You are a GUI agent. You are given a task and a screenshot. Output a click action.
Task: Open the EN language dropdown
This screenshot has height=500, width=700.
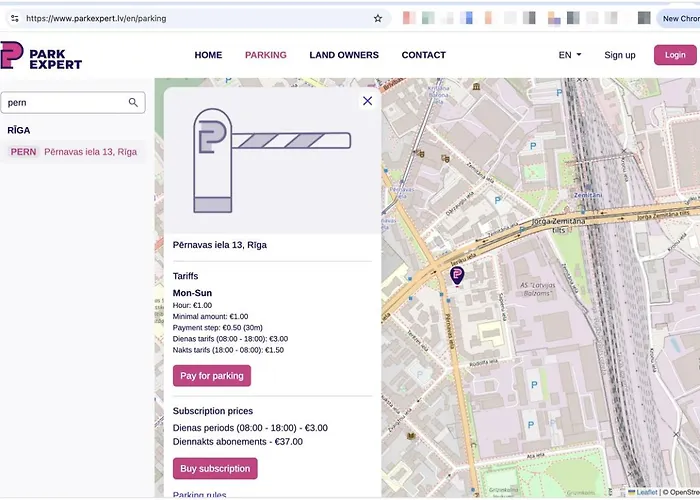point(570,55)
